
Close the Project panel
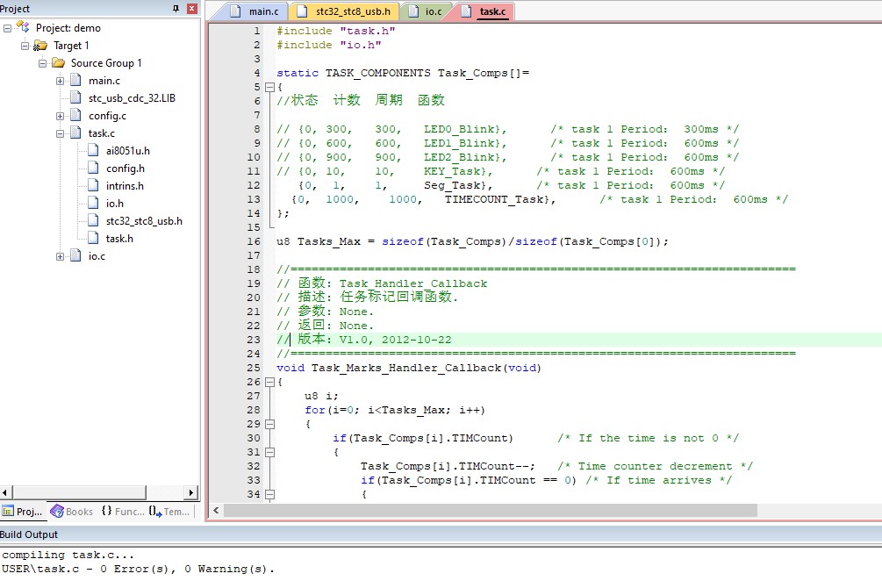(x=191, y=9)
